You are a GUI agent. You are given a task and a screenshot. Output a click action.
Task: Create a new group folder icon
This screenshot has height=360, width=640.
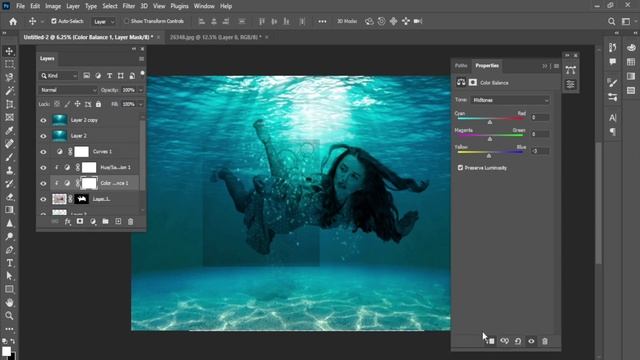coord(105,221)
